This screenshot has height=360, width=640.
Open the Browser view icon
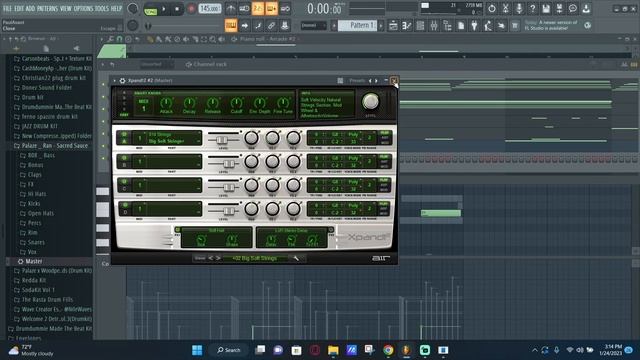point(447,26)
